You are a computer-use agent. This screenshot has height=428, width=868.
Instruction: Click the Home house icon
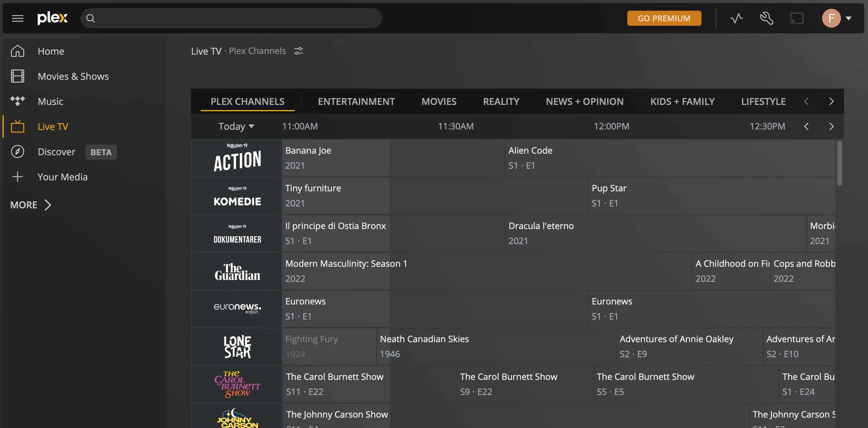tap(18, 51)
